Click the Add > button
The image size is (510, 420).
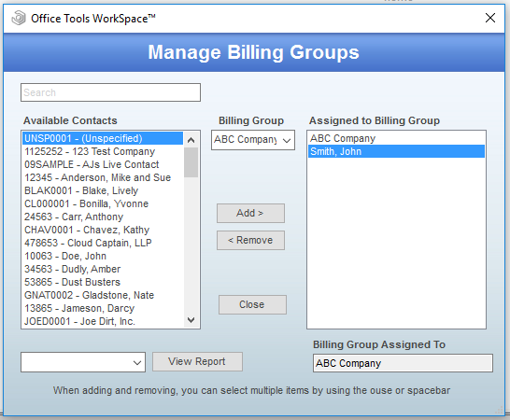tap(250, 213)
